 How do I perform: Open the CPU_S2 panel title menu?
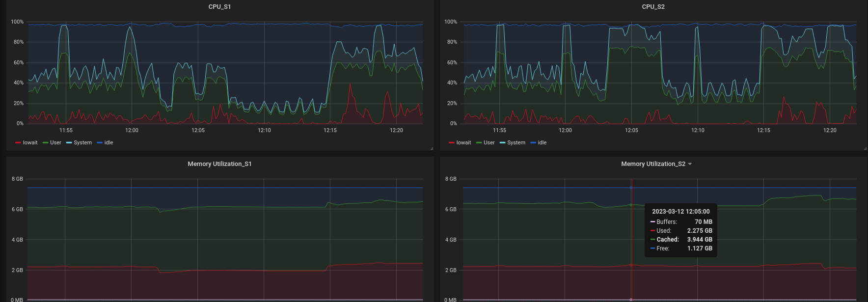coord(653,7)
